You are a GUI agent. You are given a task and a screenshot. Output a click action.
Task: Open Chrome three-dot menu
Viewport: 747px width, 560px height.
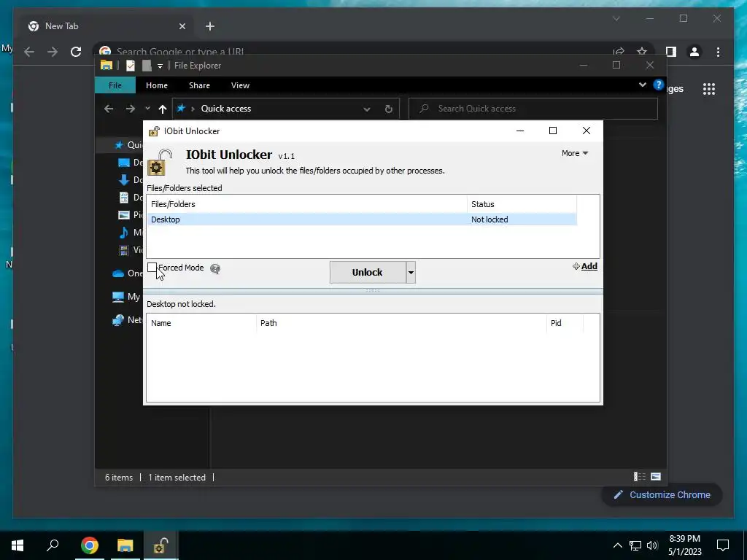click(718, 52)
